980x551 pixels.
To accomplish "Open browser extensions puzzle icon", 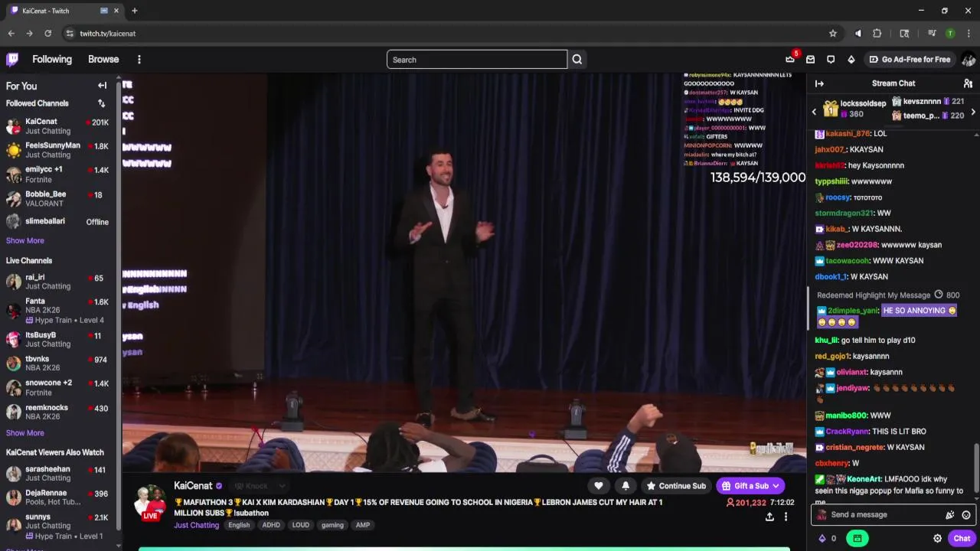I will pyautogui.click(x=877, y=34).
